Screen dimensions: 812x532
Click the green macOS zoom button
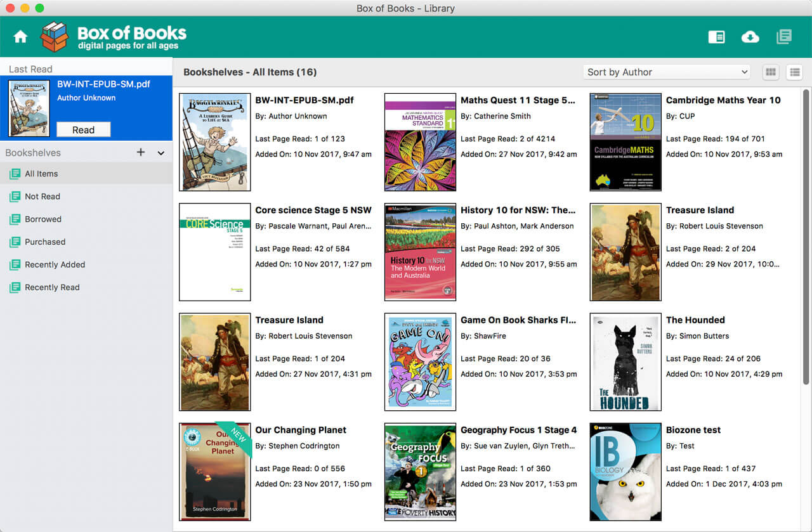coord(39,8)
